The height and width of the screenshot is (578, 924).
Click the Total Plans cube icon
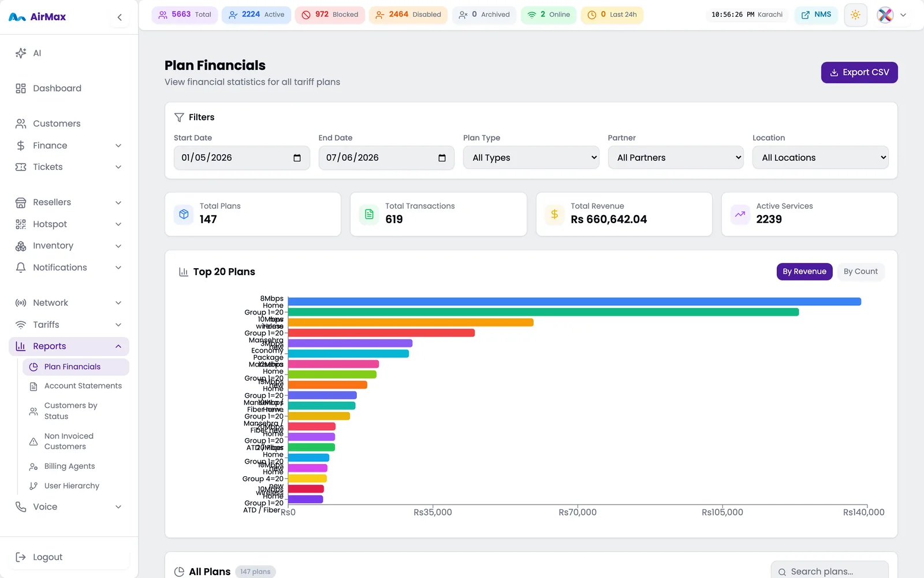[x=184, y=214]
